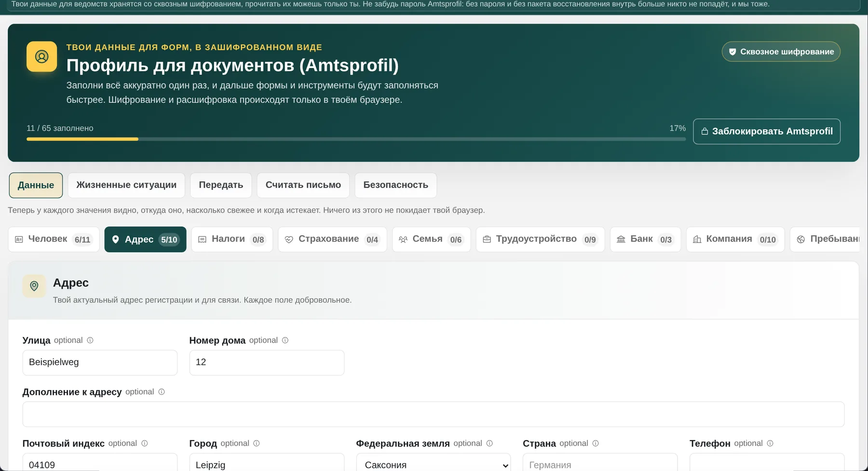868x471 pixels.
Task: Focus the empty Дополнение к адресу field
Action: 434,414
